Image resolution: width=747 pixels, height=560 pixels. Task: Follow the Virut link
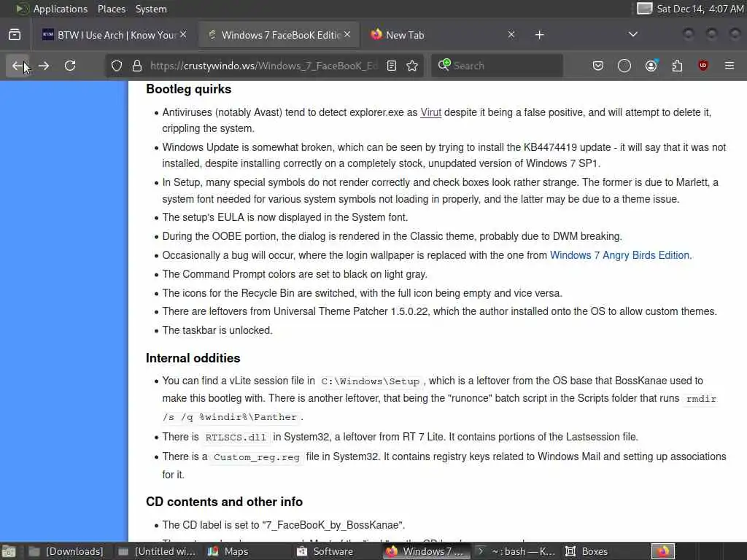(430, 112)
